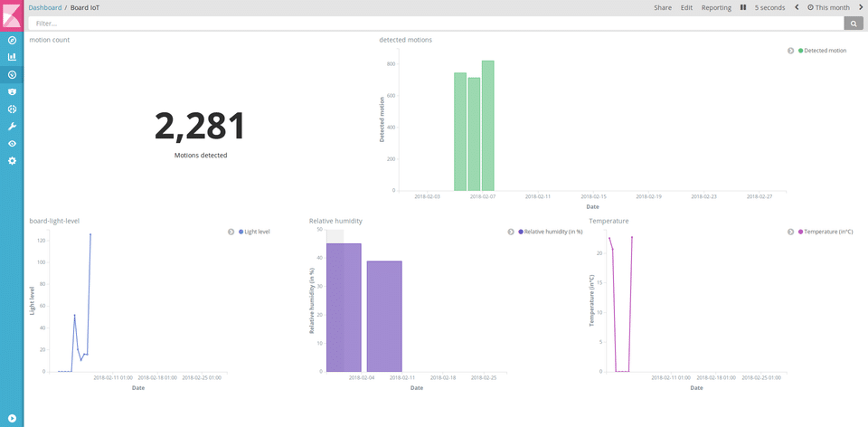Expand the sidebar with the bottom arrow

[12, 419]
